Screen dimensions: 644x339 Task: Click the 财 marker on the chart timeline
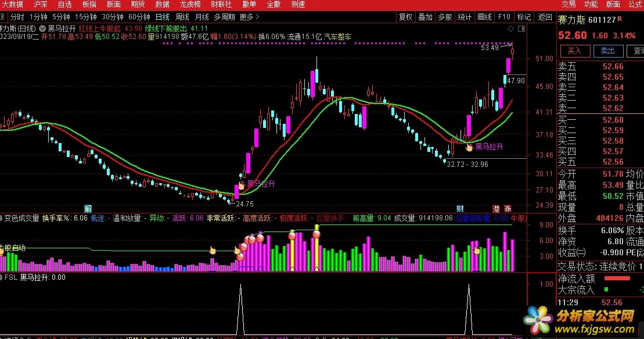tap(460, 209)
